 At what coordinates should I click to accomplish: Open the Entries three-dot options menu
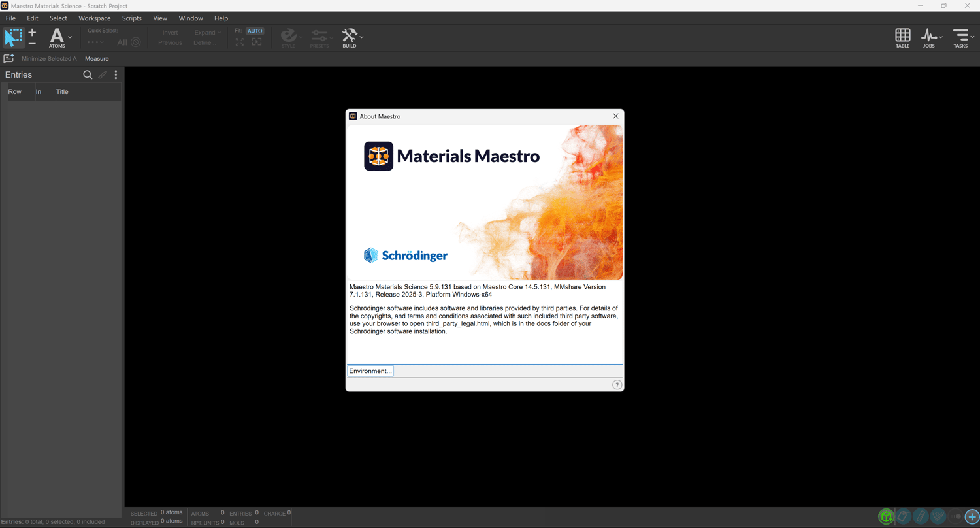116,75
